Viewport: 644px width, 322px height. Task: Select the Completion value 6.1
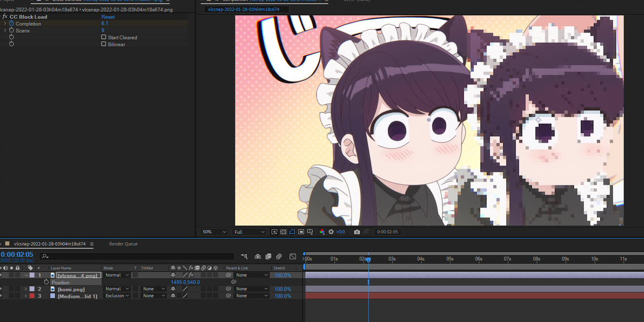(x=105, y=23)
